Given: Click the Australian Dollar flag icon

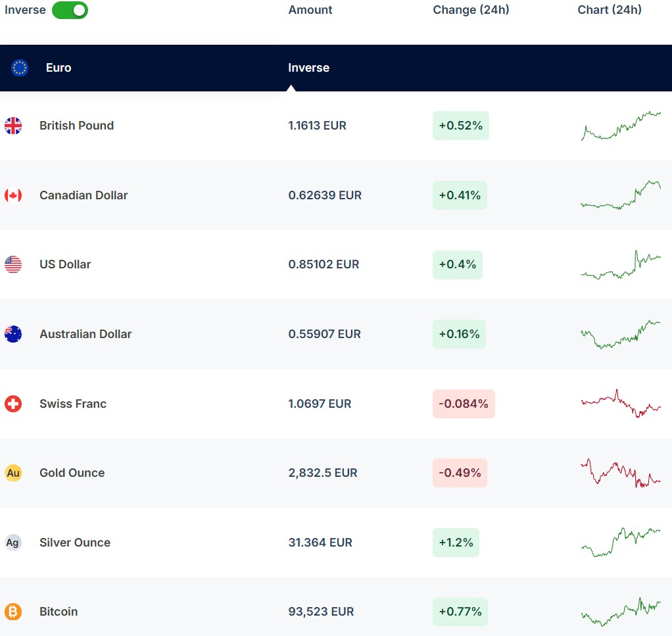Looking at the screenshot, I should [13, 334].
